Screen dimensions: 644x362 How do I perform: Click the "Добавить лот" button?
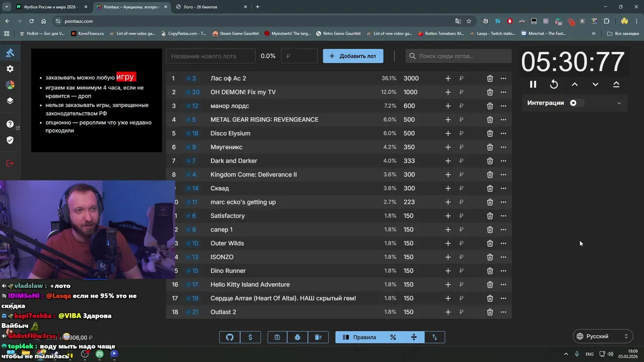pyautogui.click(x=353, y=56)
